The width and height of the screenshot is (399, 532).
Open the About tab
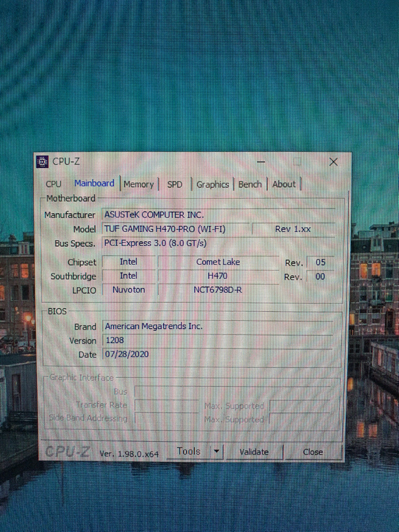pos(284,184)
